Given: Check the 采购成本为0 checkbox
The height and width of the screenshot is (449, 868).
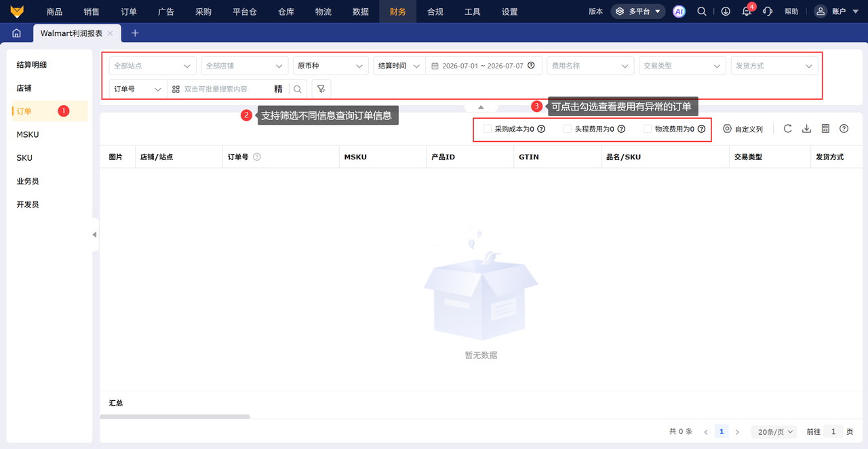Looking at the screenshot, I should point(487,129).
